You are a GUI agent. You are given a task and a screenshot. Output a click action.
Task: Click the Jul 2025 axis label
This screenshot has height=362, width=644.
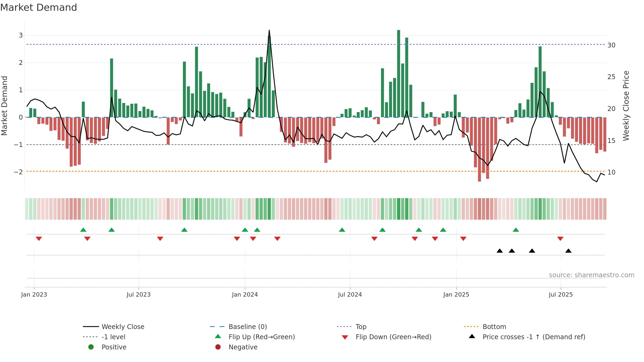pos(561,295)
